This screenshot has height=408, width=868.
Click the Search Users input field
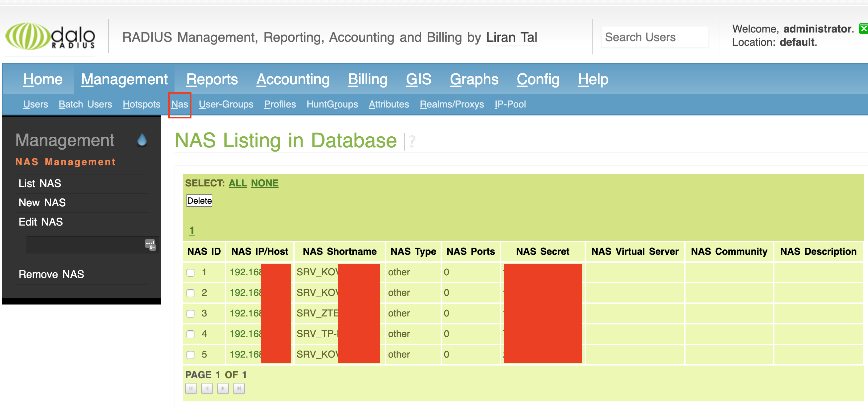click(x=654, y=37)
